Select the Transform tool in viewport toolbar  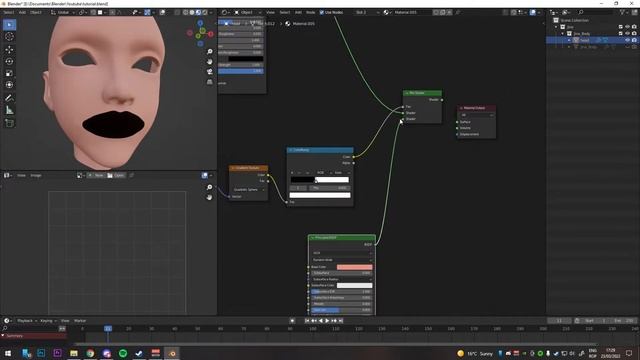tap(9, 85)
